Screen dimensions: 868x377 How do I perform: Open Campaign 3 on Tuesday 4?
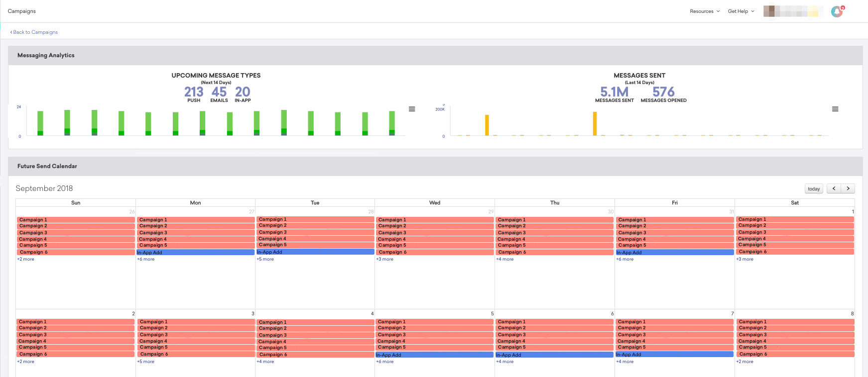click(x=315, y=335)
